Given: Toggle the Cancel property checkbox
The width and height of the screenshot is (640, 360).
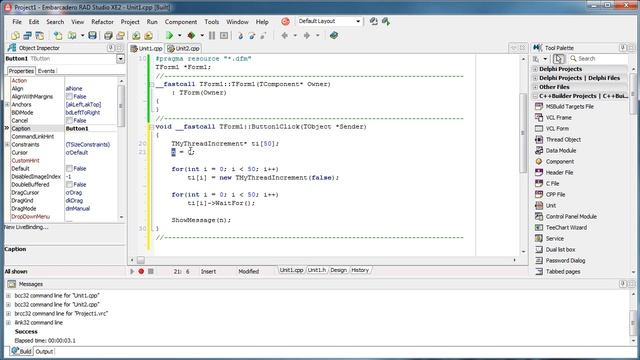Looking at the screenshot, I should (x=69, y=120).
